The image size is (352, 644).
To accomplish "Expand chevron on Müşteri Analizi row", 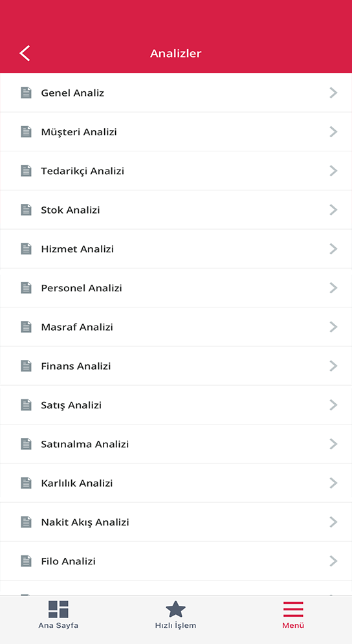I will click(333, 132).
